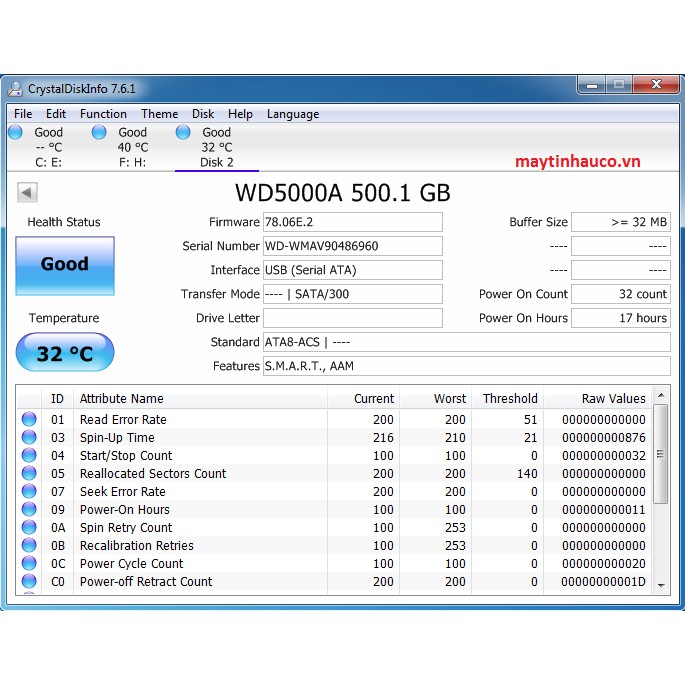Click the status orb for Reallocated Sectors Count
Viewport: 685px width, 685px height.
[x=29, y=474]
